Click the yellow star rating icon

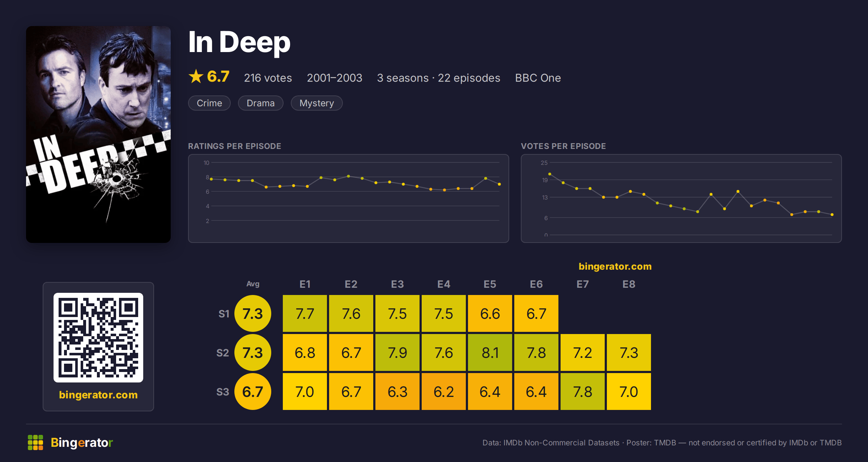196,76
